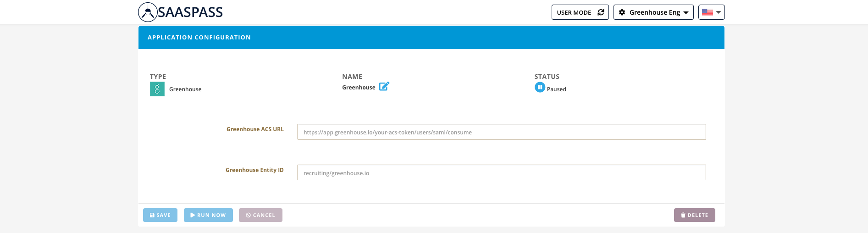
Task: Click the SAASPASS circular logo icon
Action: tap(148, 12)
